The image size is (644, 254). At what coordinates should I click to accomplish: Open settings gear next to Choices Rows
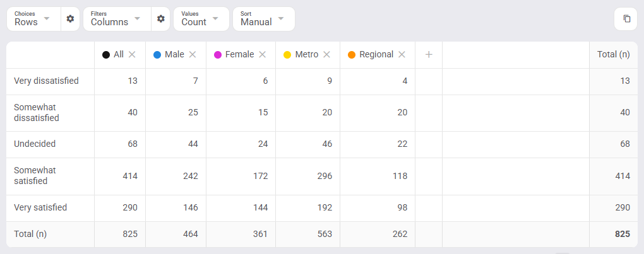pos(70,19)
